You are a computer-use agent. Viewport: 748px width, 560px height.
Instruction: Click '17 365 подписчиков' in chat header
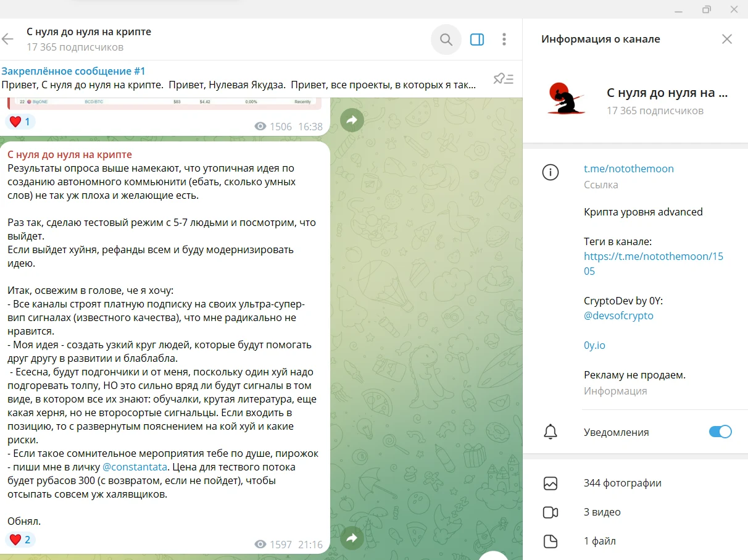[75, 47]
